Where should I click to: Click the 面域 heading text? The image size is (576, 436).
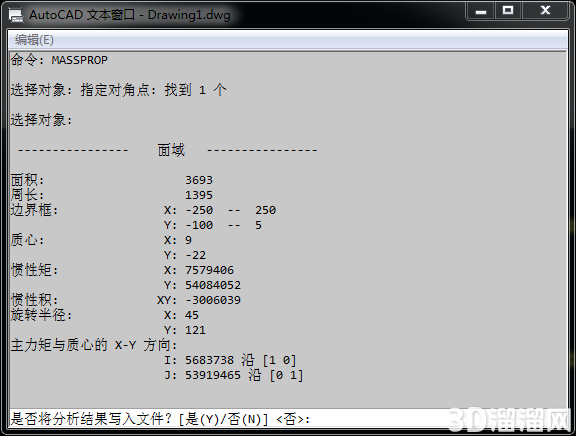[x=171, y=150]
